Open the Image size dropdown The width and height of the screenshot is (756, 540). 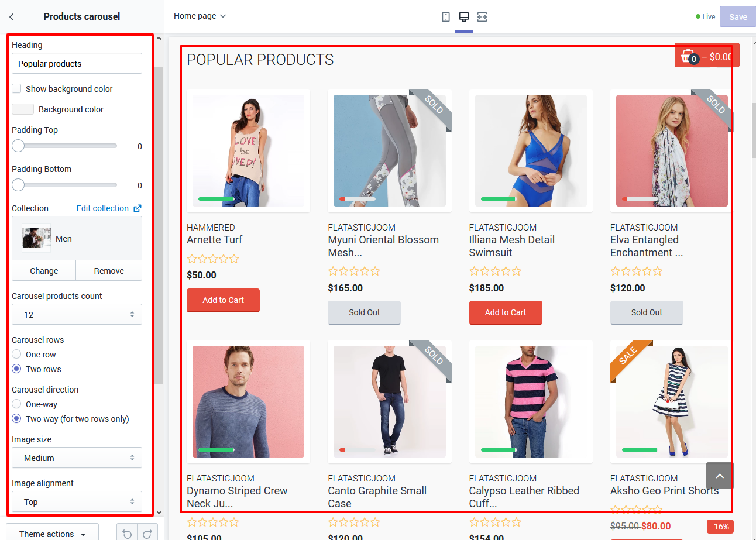pyautogui.click(x=77, y=458)
